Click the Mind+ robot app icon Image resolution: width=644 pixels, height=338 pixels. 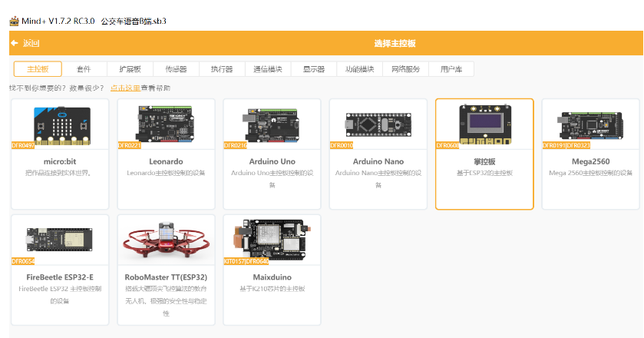click(15, 21)
